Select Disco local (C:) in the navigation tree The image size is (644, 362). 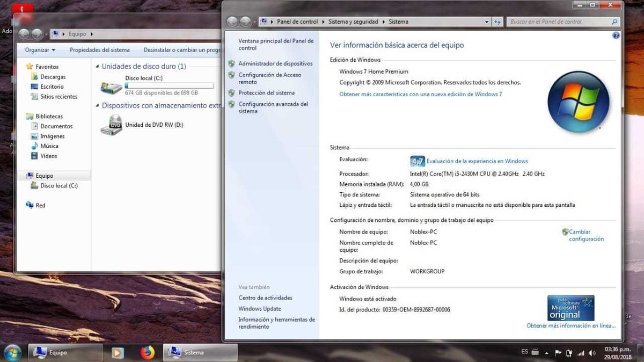click(x=58, y=186)
